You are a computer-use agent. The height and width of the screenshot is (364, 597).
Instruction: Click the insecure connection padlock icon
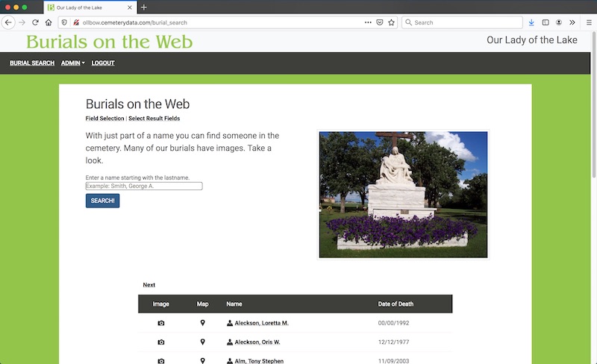(76, 22)
